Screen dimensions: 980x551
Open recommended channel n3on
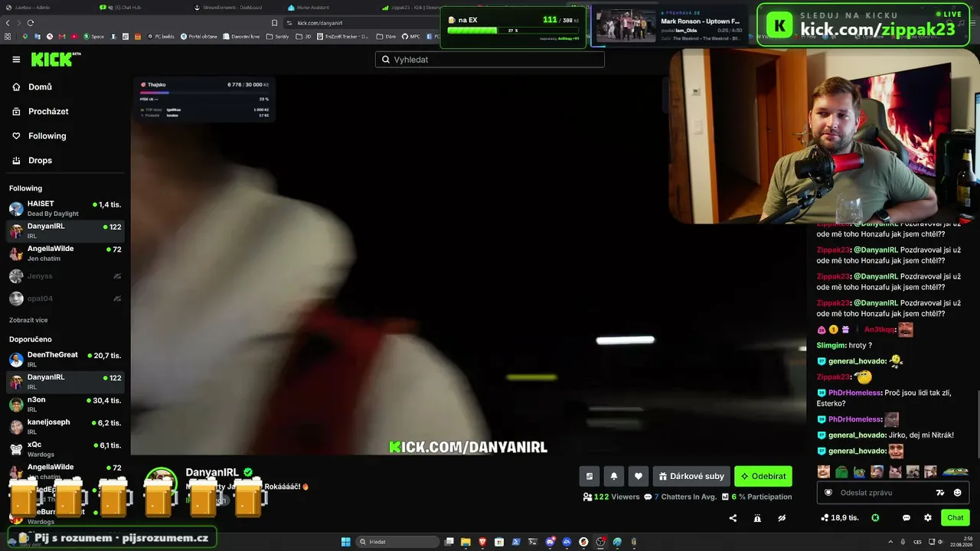pyautogui.click(x=65, y=404)
